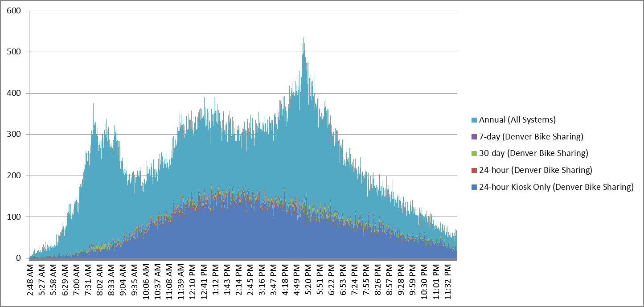The height and width of the screenshot is (307, 644).
Task: Click the 6:53 PM x-axis label
Action: 343,279
